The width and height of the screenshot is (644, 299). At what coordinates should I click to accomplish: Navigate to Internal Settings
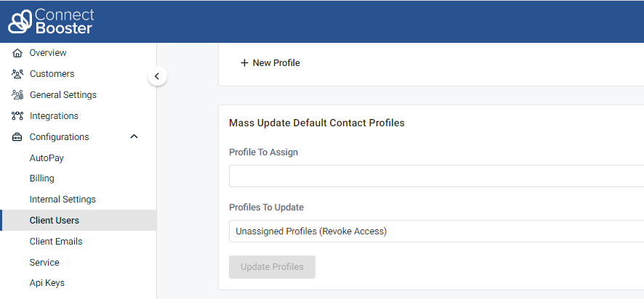pos(63,200)
